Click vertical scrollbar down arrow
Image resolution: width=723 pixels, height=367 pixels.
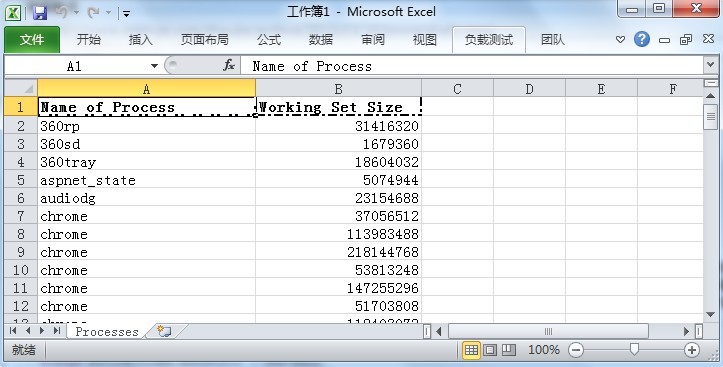[x=711, y=314]
